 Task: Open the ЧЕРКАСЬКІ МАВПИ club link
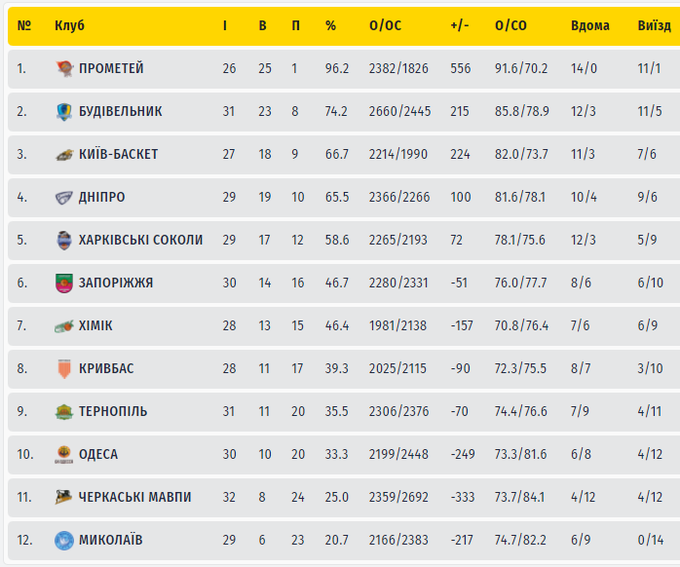pos(135,497)
